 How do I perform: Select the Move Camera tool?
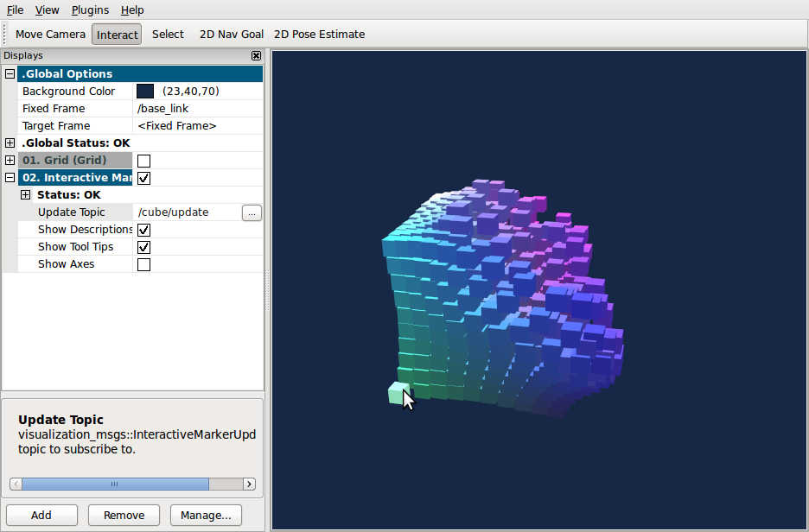click(50, 35)
